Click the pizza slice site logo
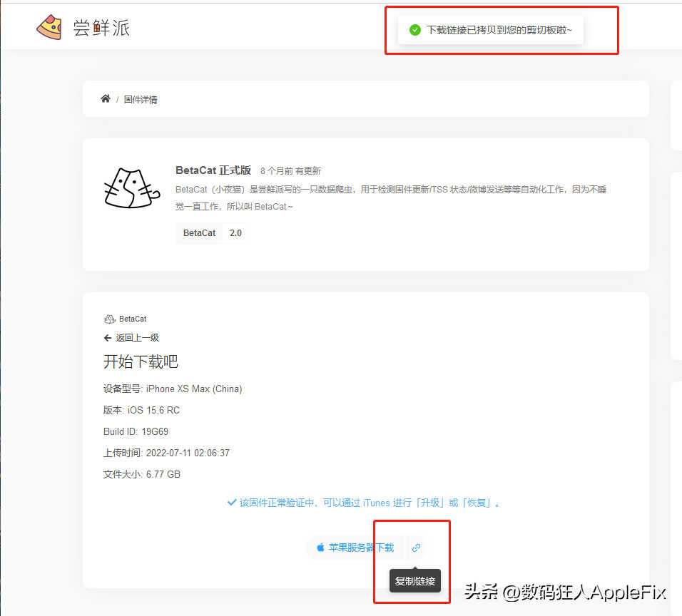The image size is (682, 616). pos(49,27)
